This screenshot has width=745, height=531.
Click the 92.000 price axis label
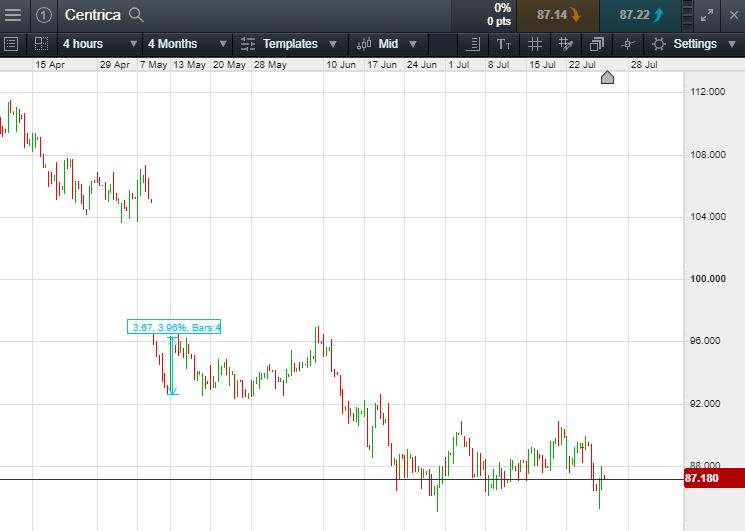(705, 404)
